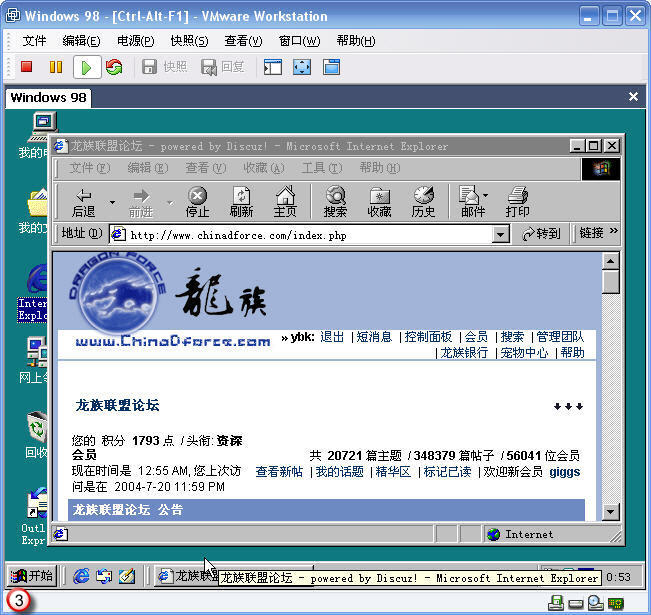Click the 管理团队 admin team link
The image size is (651, 615).
(x=560, y=337)
